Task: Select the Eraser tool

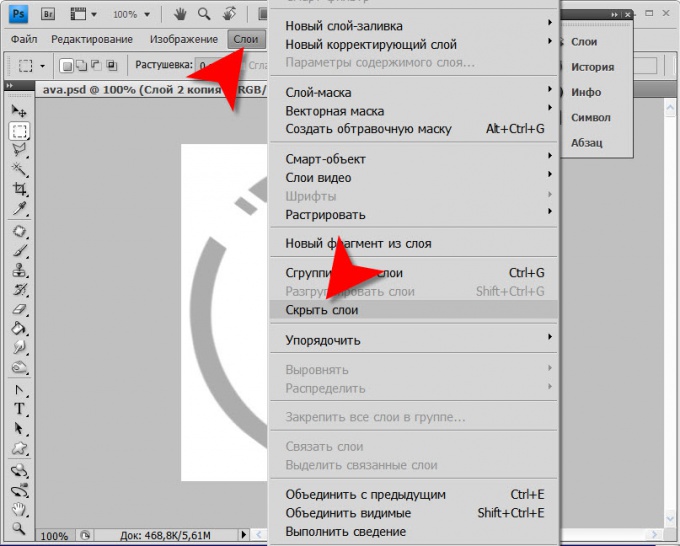Action: 19,309
